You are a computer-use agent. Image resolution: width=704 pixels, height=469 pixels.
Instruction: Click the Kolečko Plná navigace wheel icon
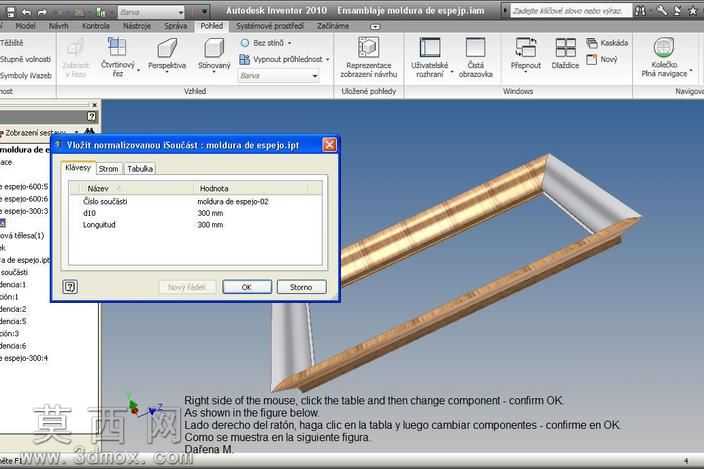point(664,47)
